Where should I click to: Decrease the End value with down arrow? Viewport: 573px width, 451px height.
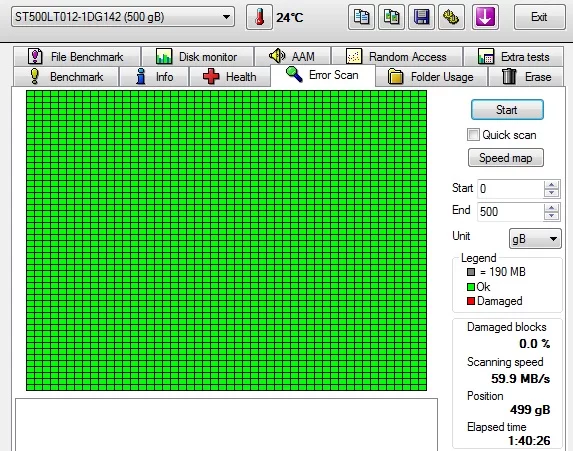coord(551,216)
